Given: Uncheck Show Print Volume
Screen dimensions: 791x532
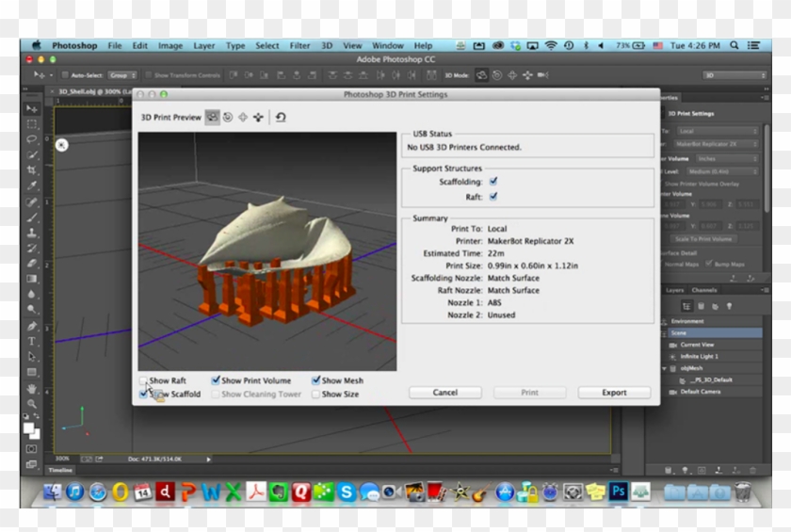Looking at the screenshot, I should tap(216, 380).
